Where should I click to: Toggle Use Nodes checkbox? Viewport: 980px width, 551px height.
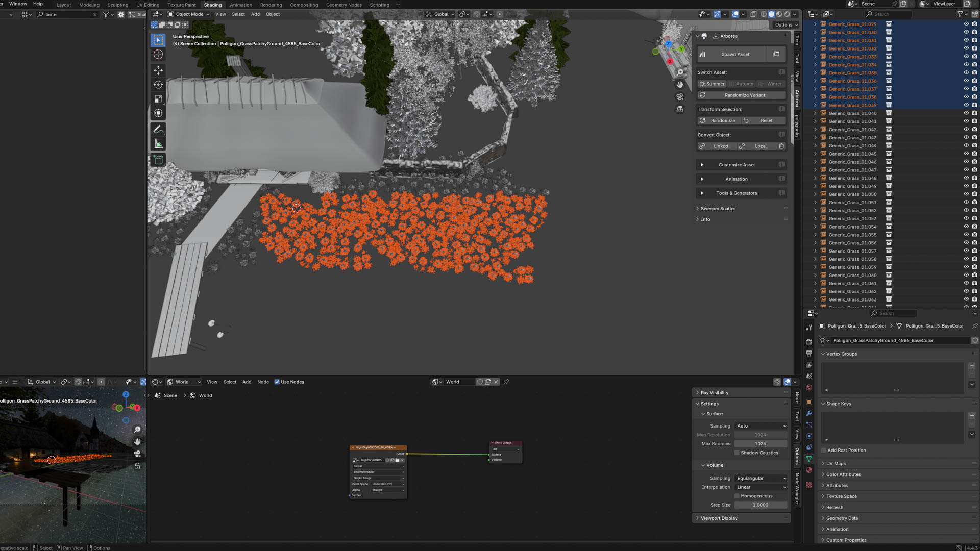(277, 382)
